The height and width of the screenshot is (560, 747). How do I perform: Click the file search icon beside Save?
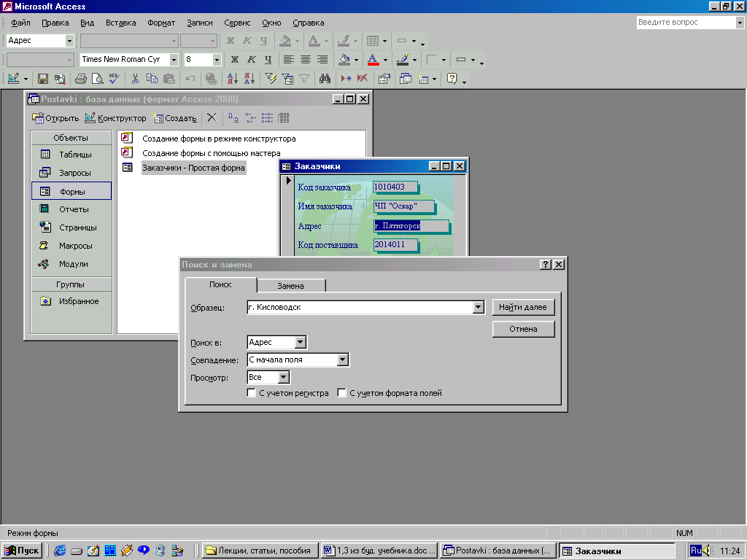[x=60, y=79]
